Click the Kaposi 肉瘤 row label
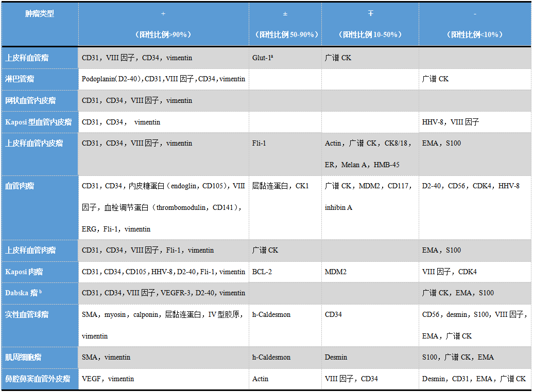 click(24, 272)
